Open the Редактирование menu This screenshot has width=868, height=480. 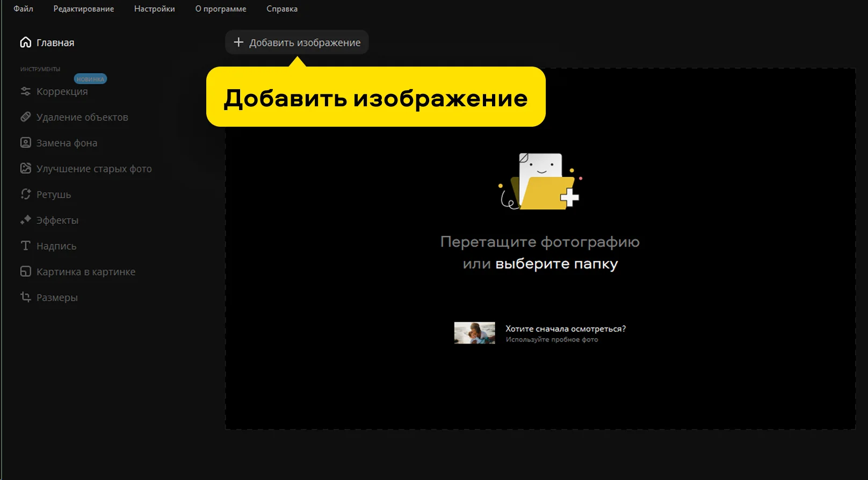coord(84,9)
